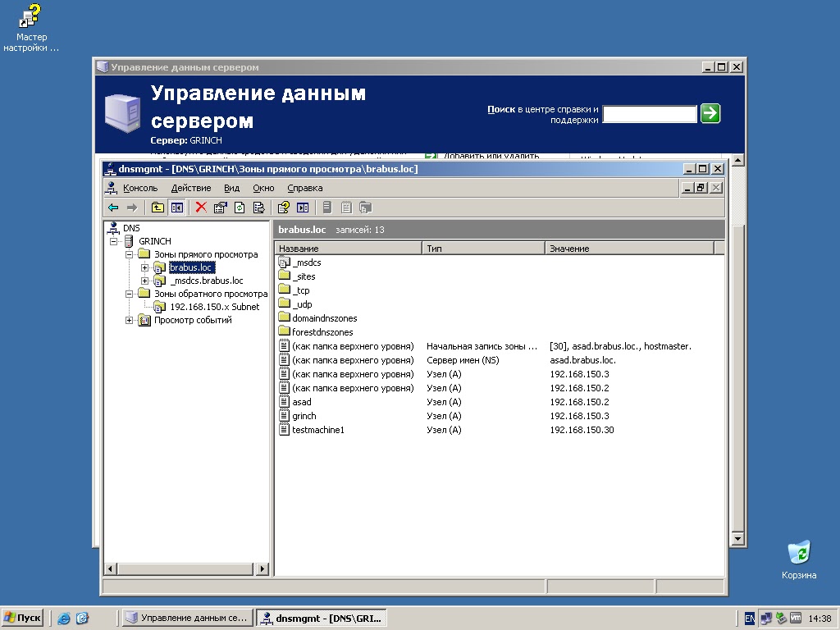840x630 pixels.
Task: Toggle the console tree show/hide icon
Action: pyautogui.click(x=177, y=208)
